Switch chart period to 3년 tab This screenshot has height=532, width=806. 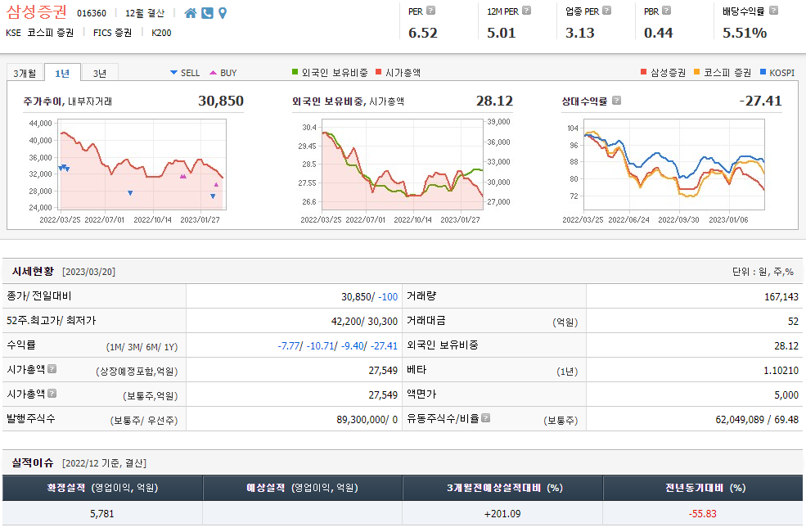[100, 73]
